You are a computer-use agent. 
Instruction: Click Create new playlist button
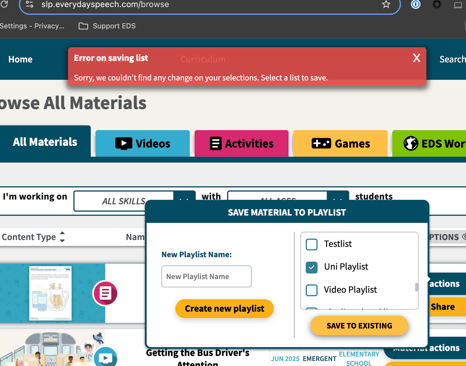pyautogui.click(x=224, y=309)
